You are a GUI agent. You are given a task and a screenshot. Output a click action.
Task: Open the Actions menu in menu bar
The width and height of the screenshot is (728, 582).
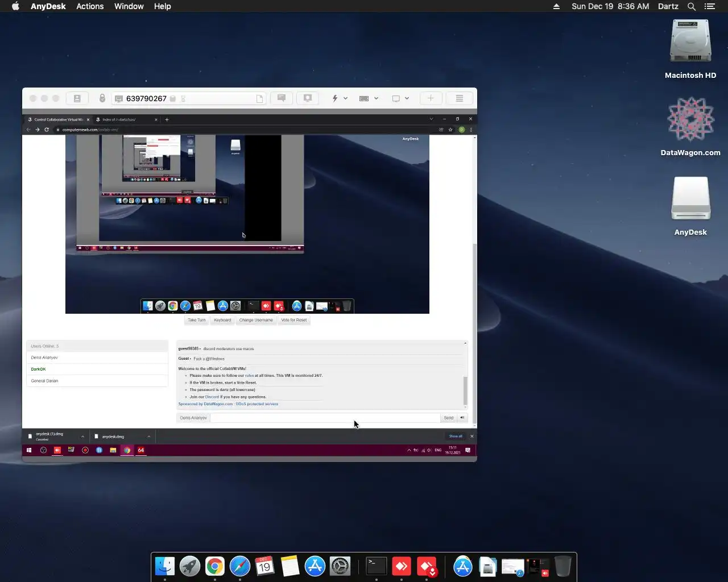click(90, 6)
